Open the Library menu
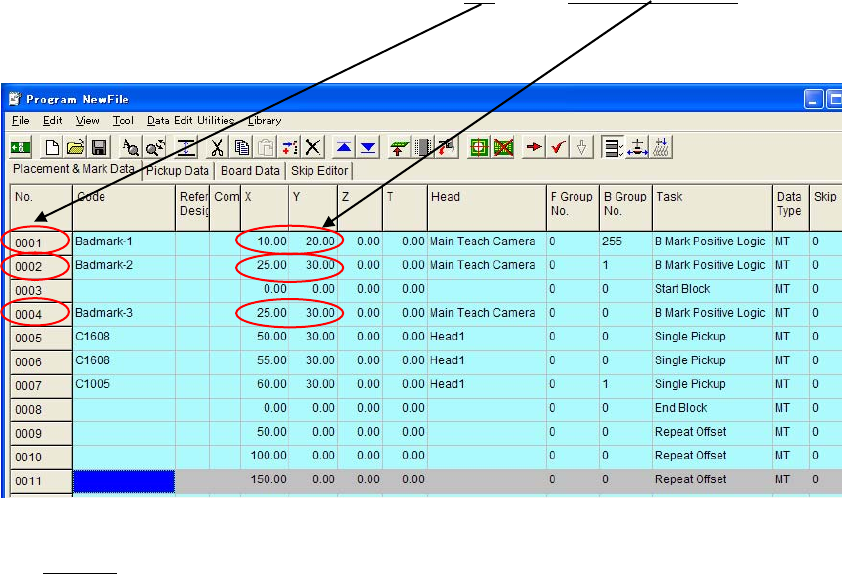 (265, 120)
